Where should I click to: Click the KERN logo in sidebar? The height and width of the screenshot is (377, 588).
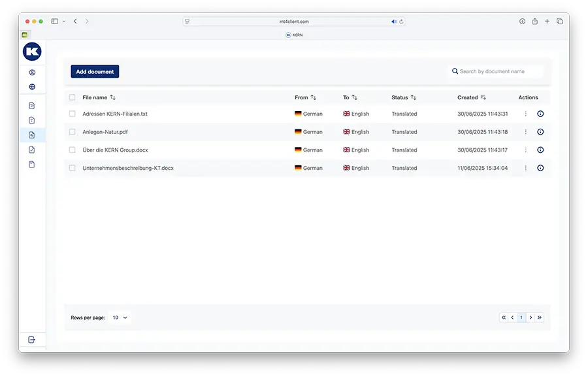click(32, 52)
